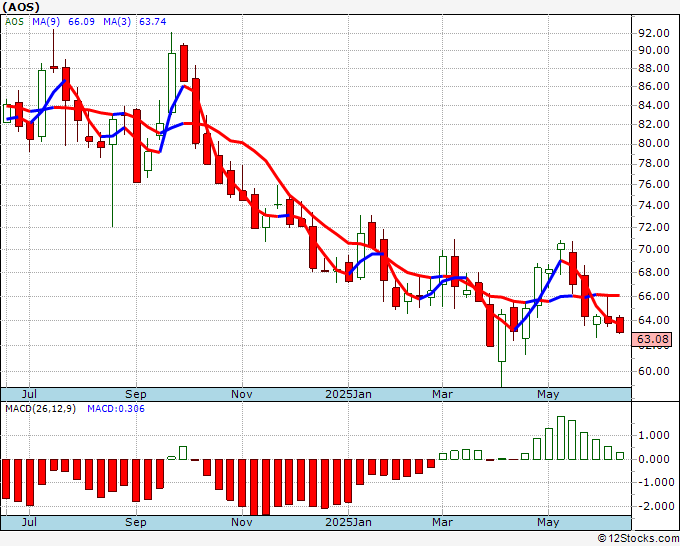Click the 82.00 price axis label

click(x=654, y=124)
